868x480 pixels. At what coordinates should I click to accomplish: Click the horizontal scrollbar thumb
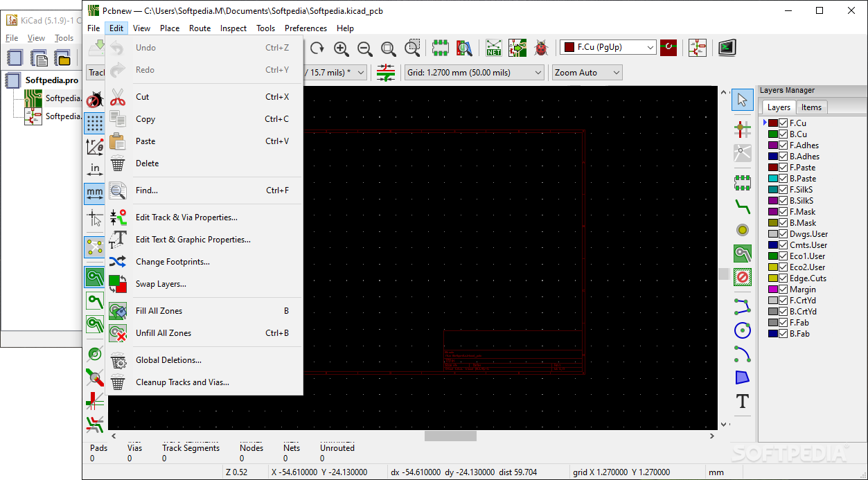(450, 436)
